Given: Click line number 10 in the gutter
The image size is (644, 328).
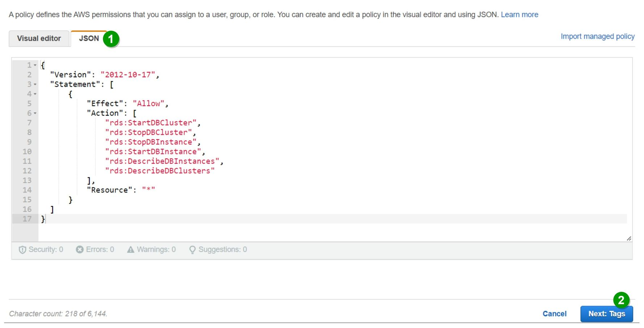Looking at the screenshot, I should click(27, 151).
